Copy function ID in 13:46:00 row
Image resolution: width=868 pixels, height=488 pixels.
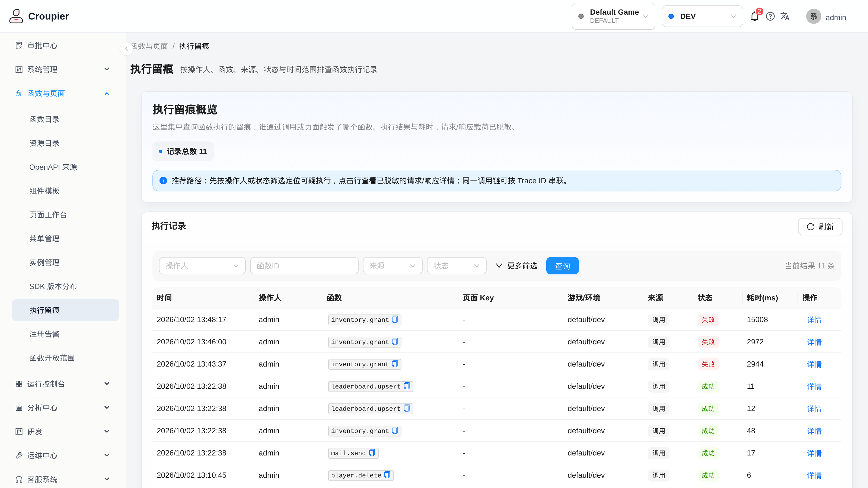coord(395,342)
